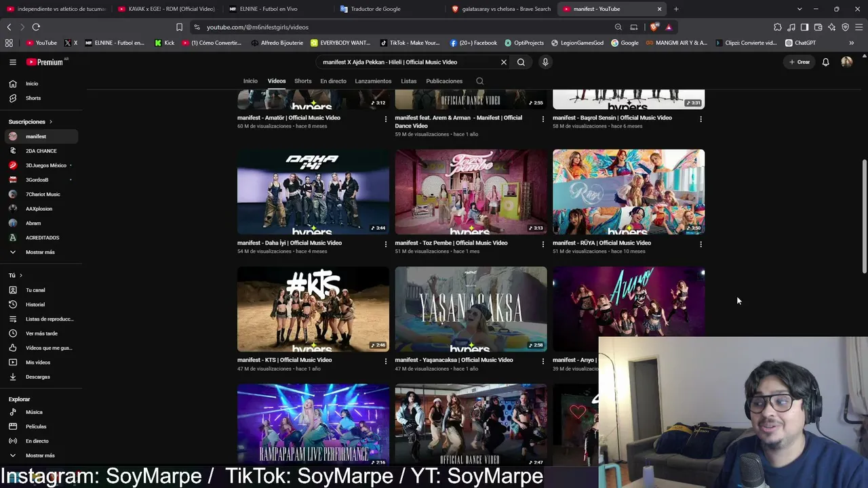Expand the Tú section chevron
The width and height of the screenshot is (868, 488).
click(21, 275)
